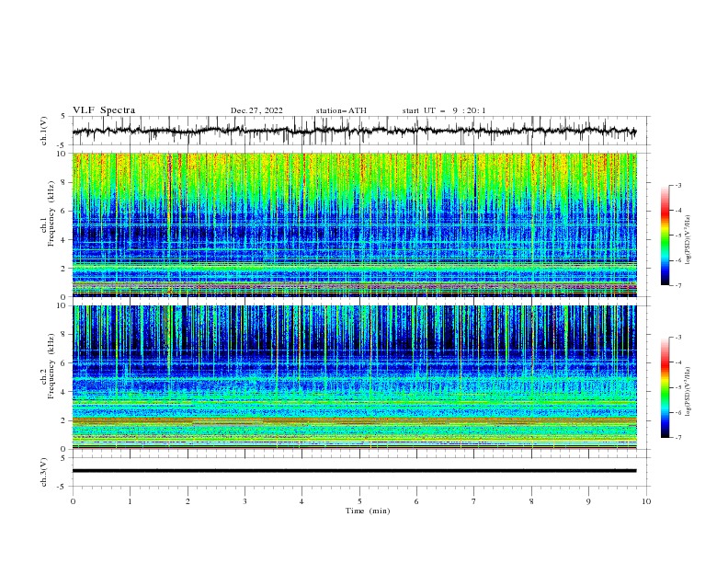This screenshot has width=728, height=563.
Task: Click the "ch.1(V)" axis label
Action: pos(44,131)
